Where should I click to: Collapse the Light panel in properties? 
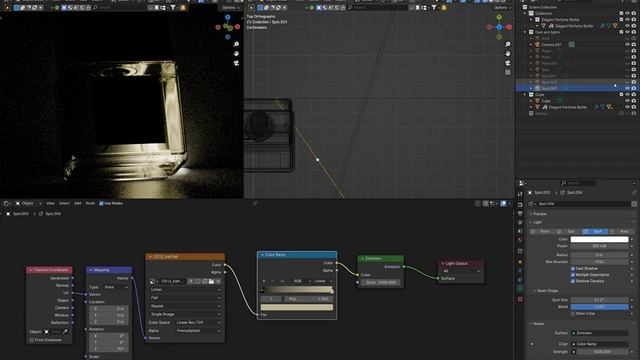click(x=531, y=222)
